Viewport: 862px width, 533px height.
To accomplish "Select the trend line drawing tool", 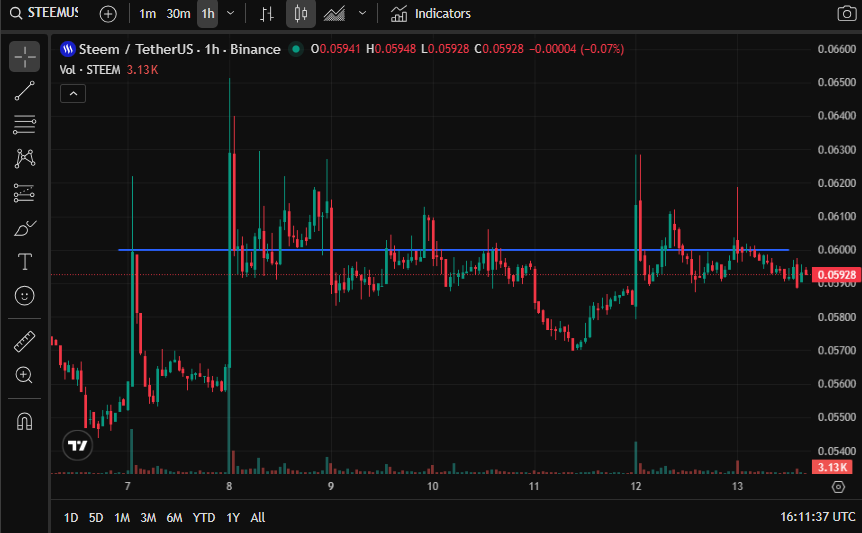I will pos(24,91).
